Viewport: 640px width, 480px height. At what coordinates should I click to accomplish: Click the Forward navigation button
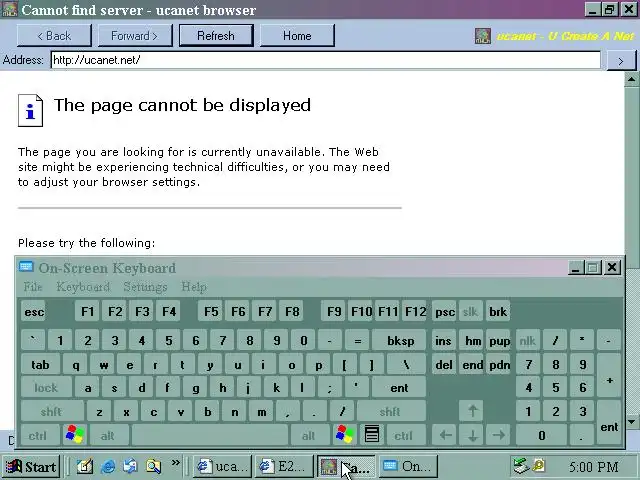point(135,36)
